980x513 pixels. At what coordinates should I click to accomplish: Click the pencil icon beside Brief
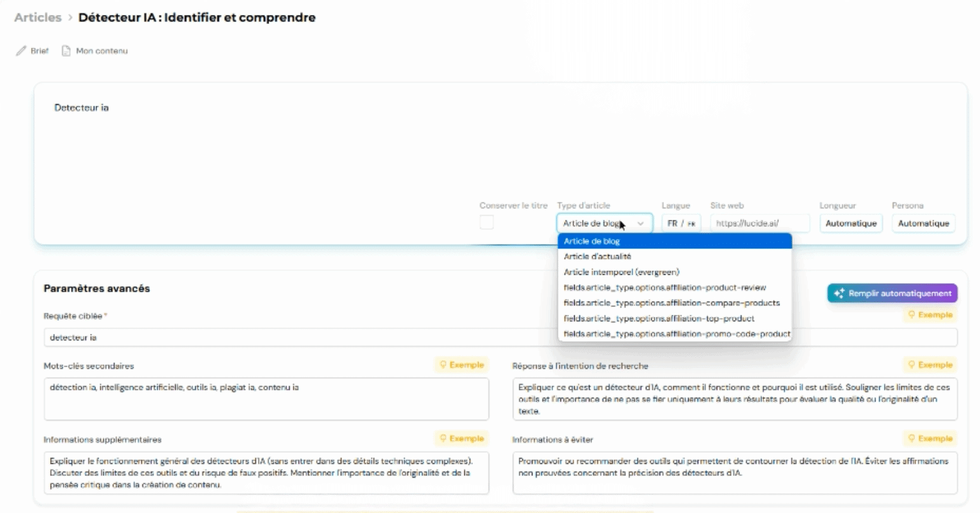click(x=21, y=51)
